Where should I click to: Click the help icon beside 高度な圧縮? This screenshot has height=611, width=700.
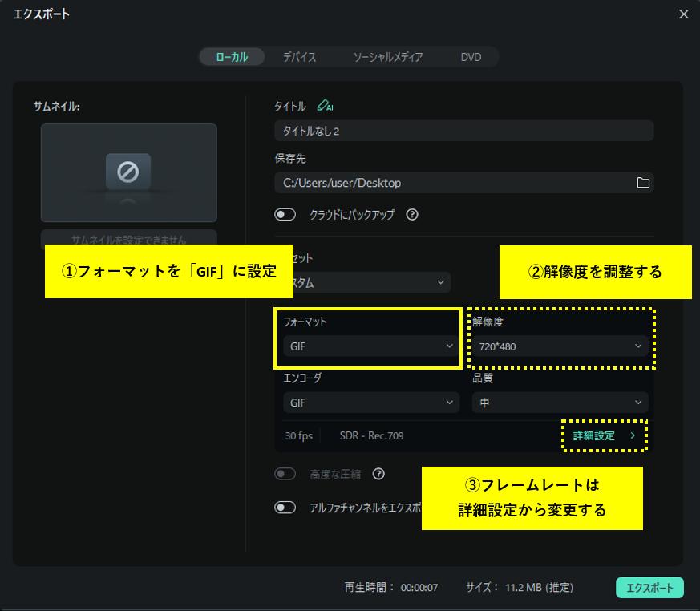pyautogui.click(x=378, y=474)
